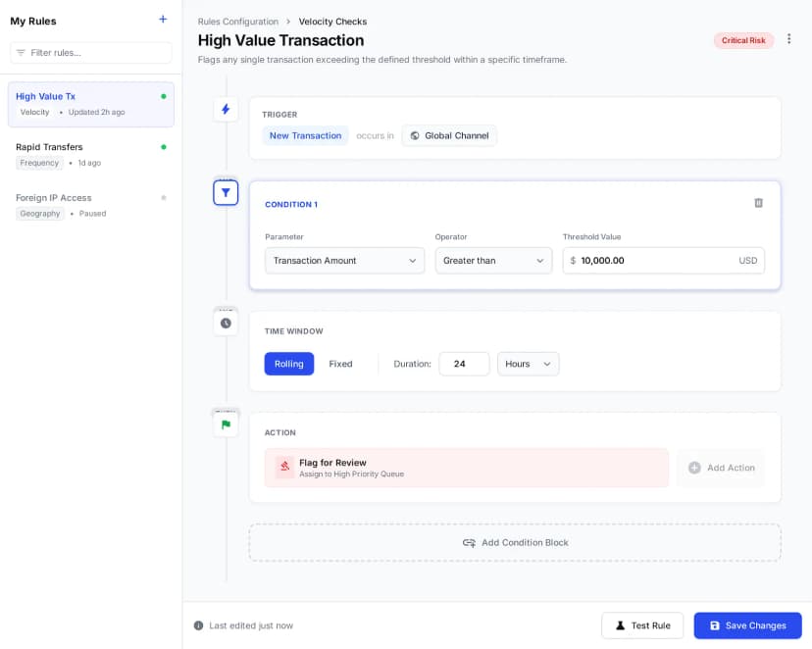This screenshot has height=649, width=812.
Task: Navigate to Velocity Checks breadcrumb
Action: (332, 21)
